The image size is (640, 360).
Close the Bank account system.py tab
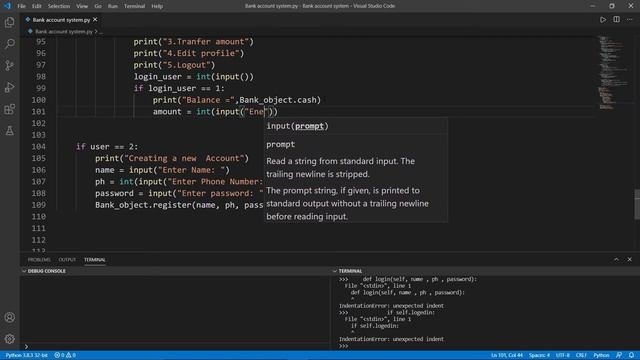[95, 20]
